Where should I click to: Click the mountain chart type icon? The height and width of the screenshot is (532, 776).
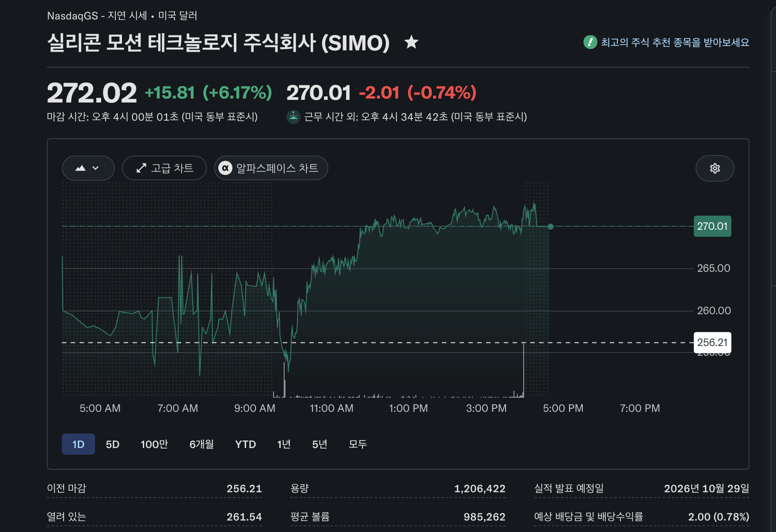click(80, 168)
